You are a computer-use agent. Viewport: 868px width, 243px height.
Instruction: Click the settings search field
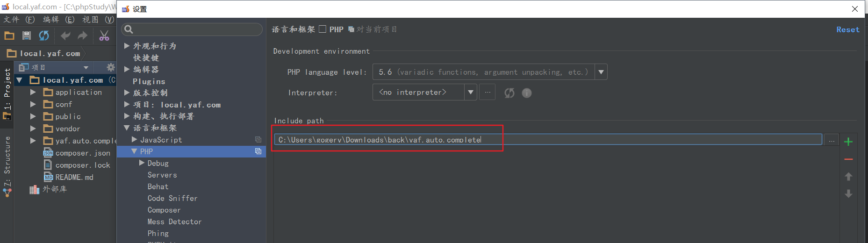(192, 29)
